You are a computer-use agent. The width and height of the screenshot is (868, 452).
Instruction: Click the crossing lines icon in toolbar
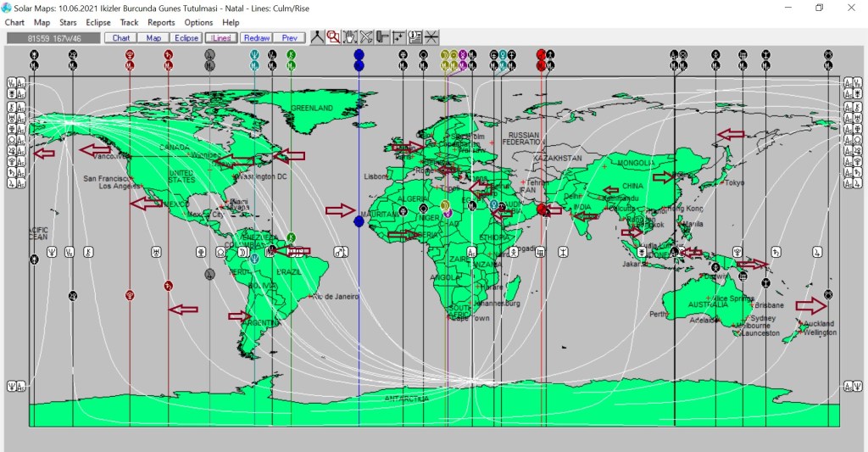point(431,37)
